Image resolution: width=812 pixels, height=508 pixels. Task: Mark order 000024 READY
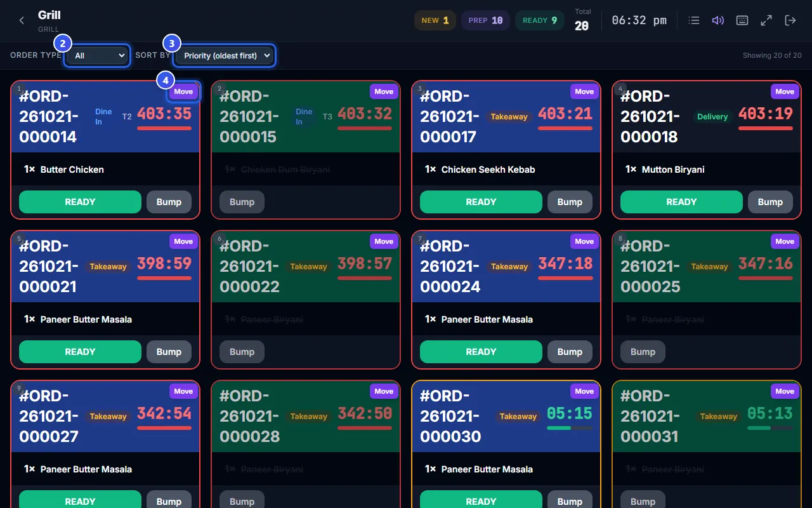click(481, 352)
